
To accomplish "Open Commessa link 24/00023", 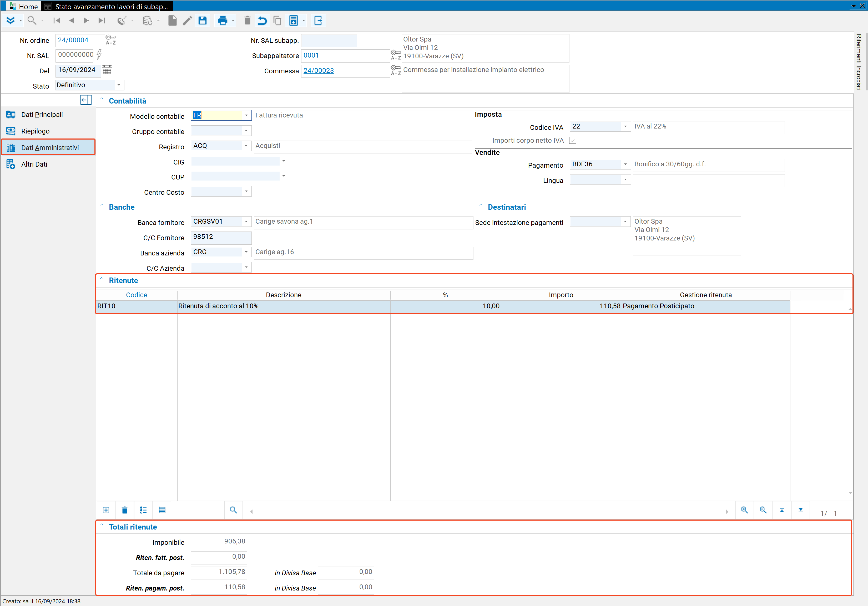I will (319, 71).
